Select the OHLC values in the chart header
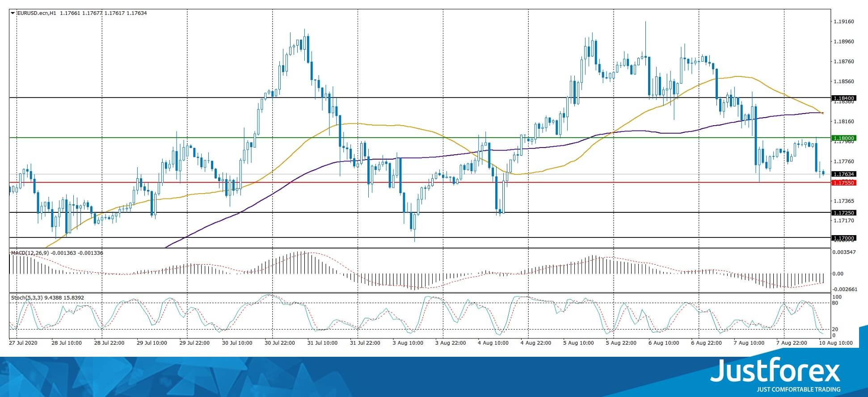Viewport: 868px width, 397px height. pos(103,13)
